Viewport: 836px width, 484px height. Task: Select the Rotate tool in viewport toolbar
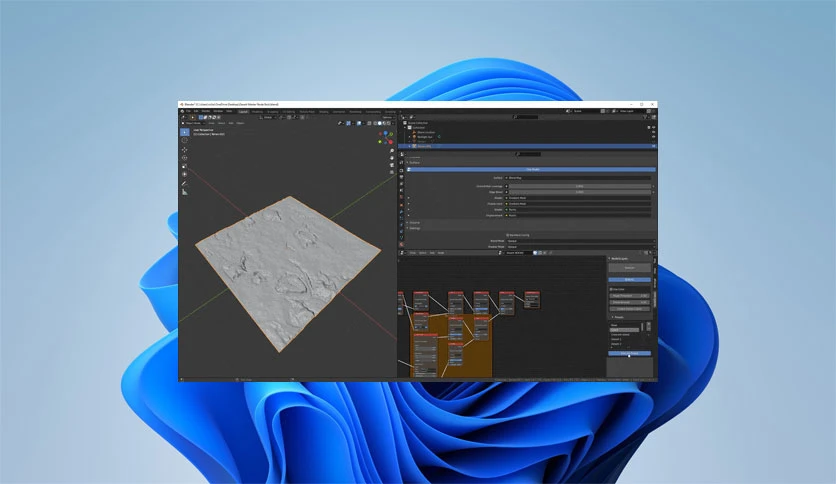click(184, 158)
